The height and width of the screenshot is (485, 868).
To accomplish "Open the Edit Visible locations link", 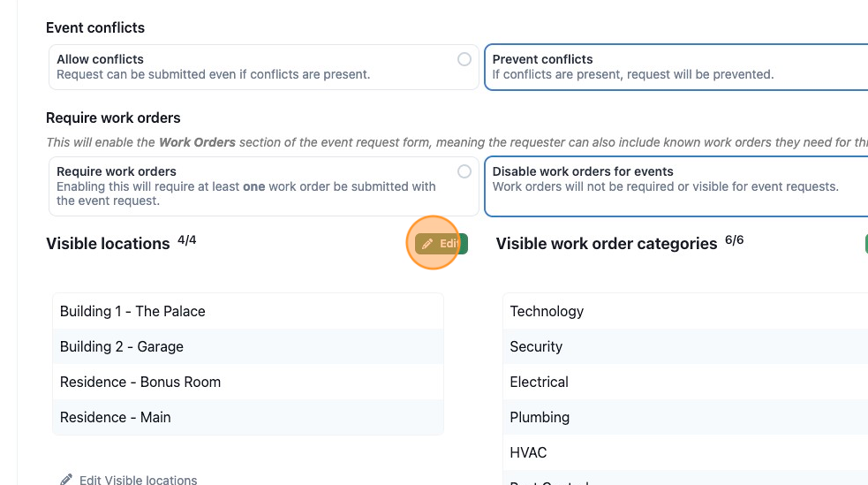I will [x=138, y=480].
